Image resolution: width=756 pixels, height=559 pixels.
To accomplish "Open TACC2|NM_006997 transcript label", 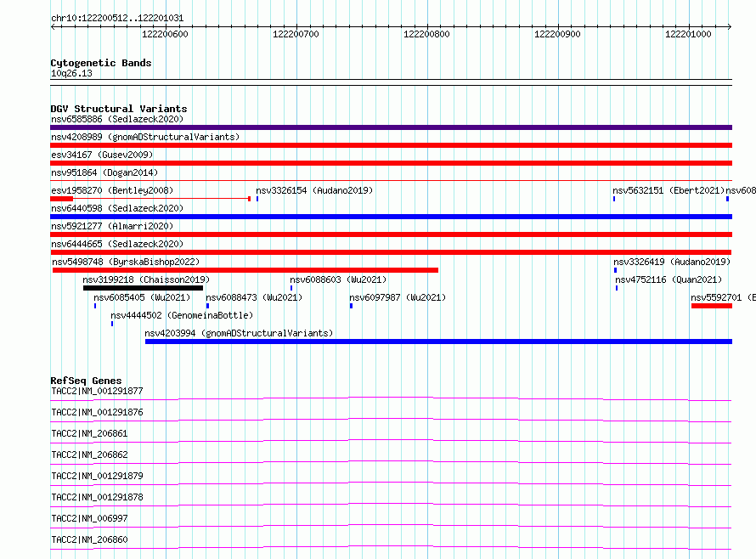I will 89,518.
